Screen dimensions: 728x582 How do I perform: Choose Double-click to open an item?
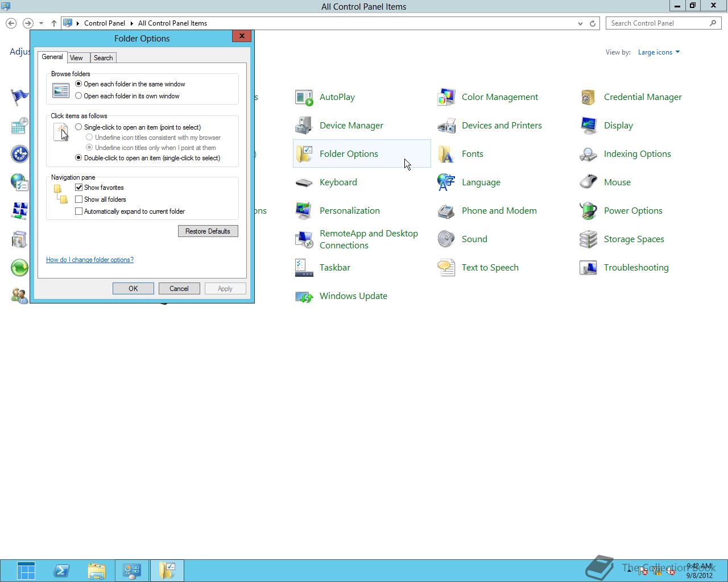coord(78,158)
